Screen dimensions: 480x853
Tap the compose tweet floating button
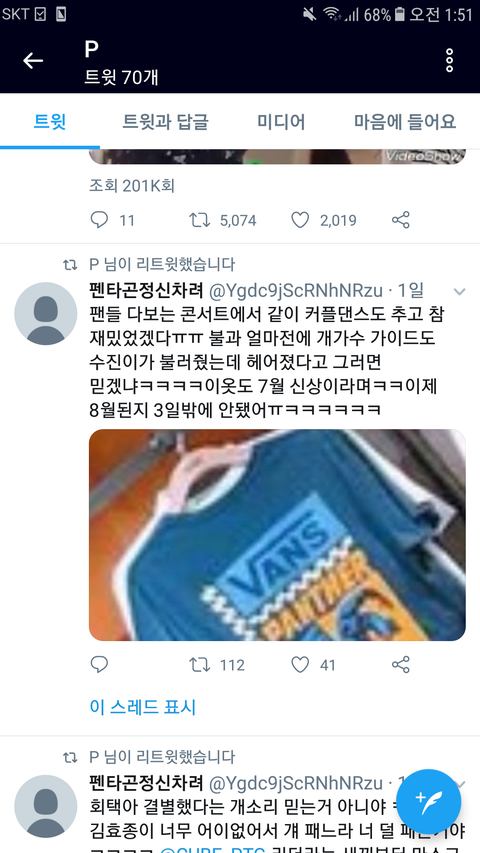(x=428, y=802)
